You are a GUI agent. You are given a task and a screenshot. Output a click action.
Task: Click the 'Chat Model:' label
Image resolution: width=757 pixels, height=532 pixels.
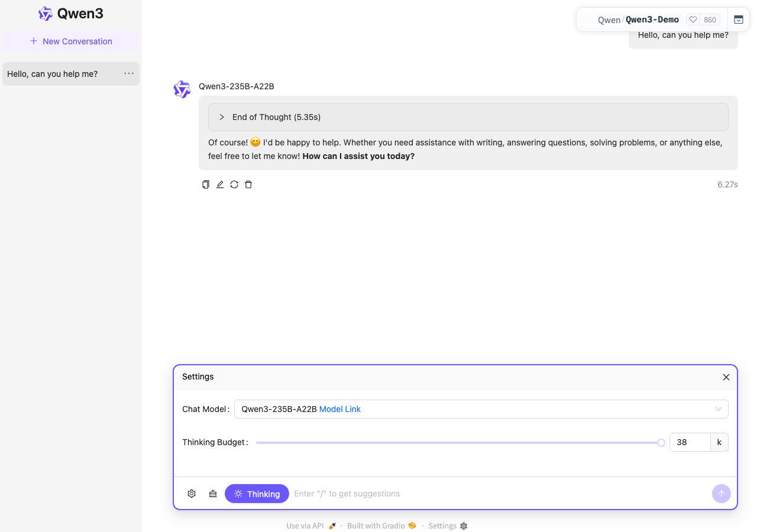pos(206,409)
